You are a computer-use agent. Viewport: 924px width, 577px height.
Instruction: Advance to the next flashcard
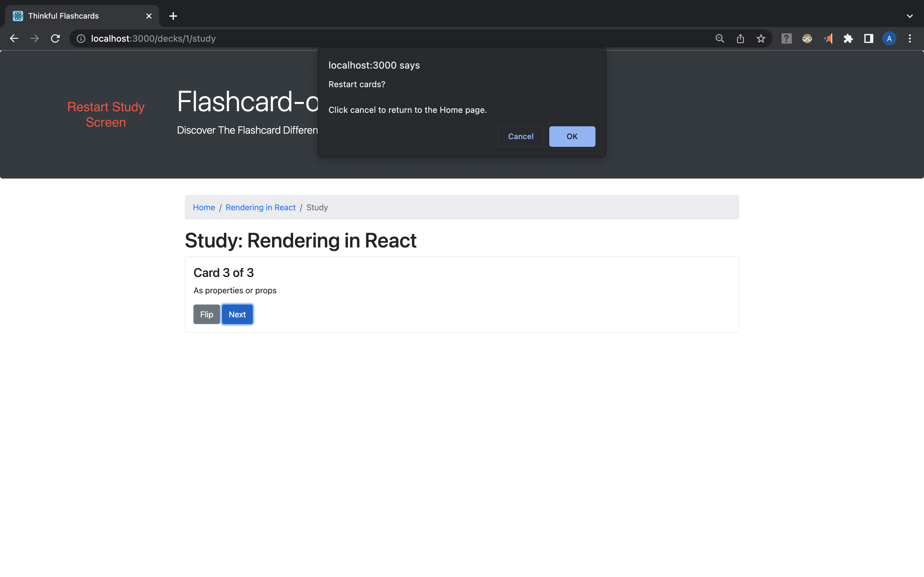(x=237, y=314)
